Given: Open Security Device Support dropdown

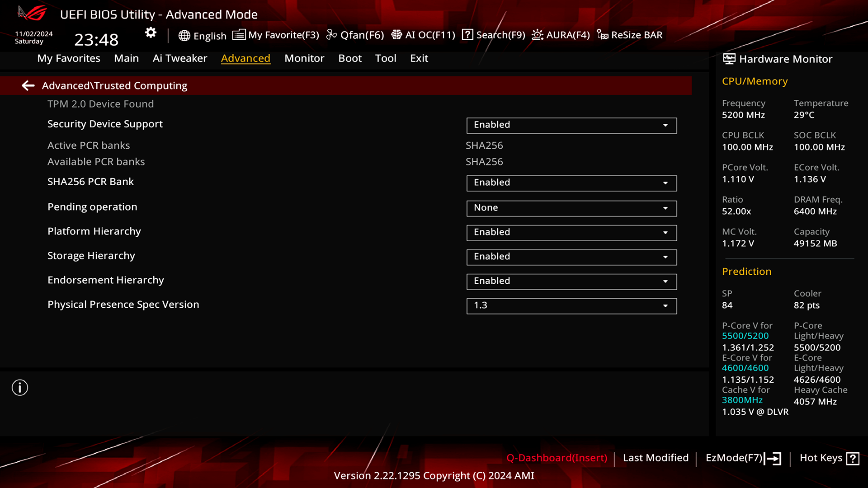Looking at the screenshot, I should (x=571, y=125).
